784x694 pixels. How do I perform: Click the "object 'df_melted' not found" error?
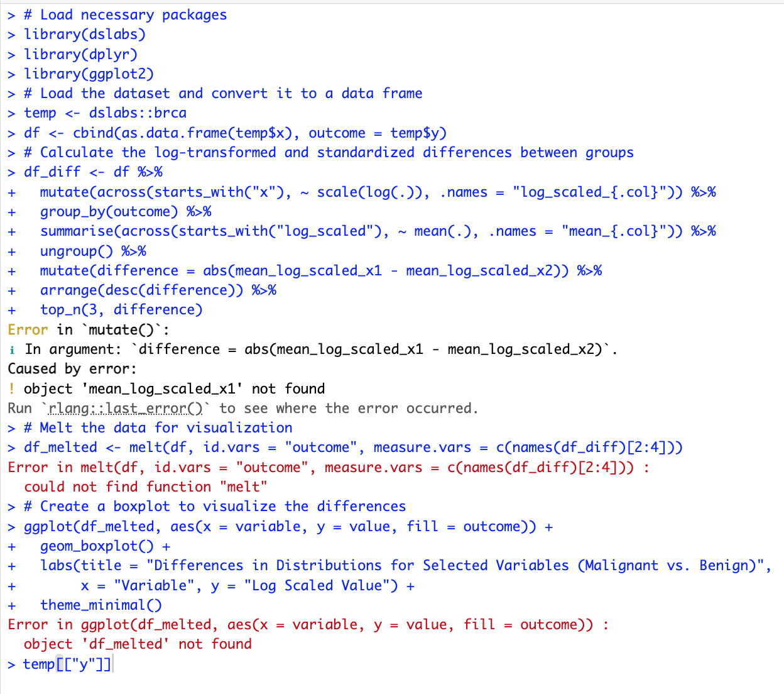[x=138, y=644]
